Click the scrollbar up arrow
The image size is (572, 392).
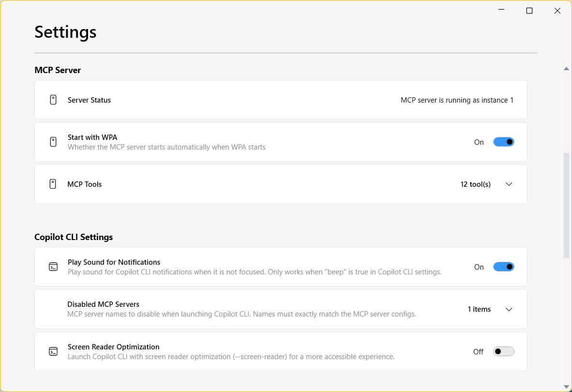click(566, 69)
